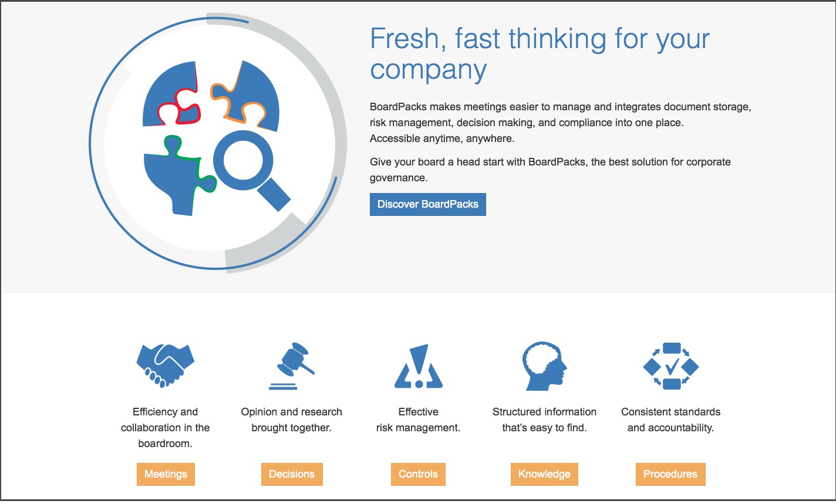Click the exclamation risk management icon

pyautogui.click(x=419, y=367)
